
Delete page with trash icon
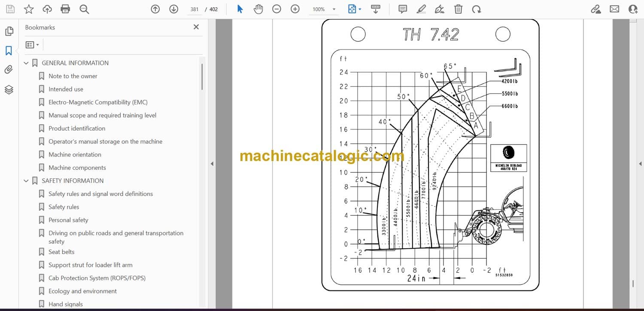point(458,9)
